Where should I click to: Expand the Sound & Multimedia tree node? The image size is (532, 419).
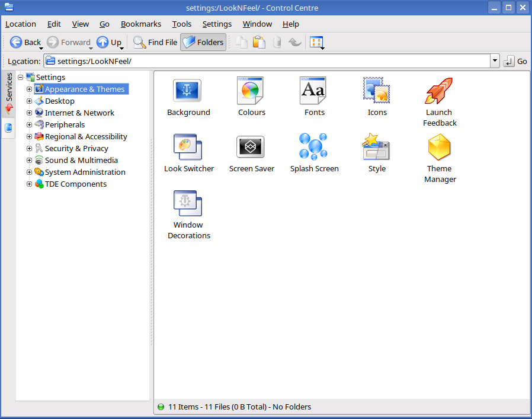29,161
